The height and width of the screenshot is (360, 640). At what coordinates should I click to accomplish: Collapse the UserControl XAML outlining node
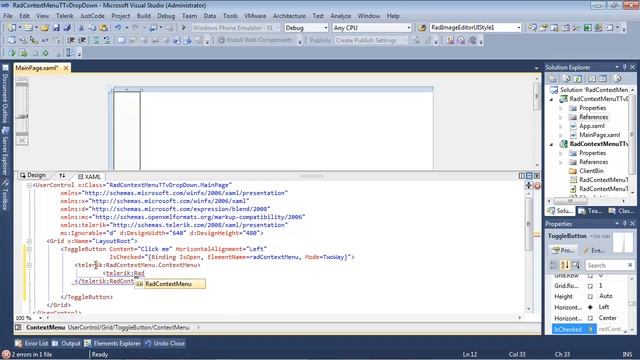29,185
